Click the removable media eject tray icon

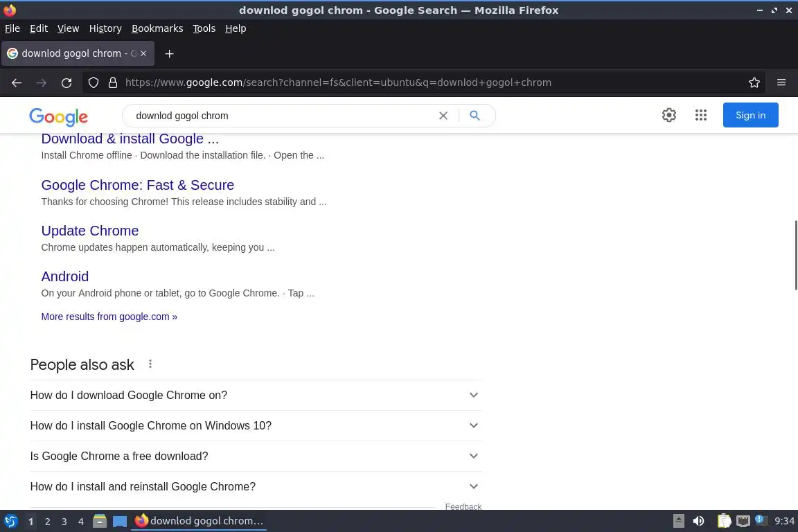[x=678, y=521]
